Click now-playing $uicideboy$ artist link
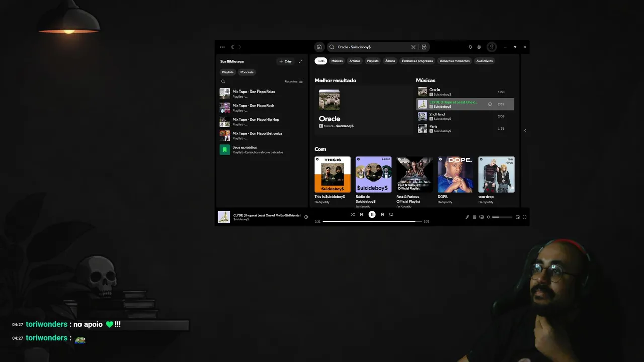Screen dimensions: 644x362 point(241,220)
